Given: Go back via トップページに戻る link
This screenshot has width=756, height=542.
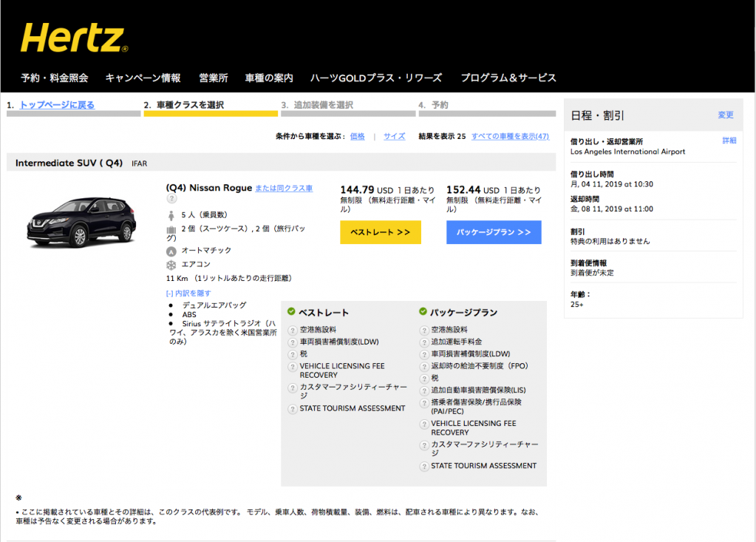Looking at the screenshot, I should click(57, 105).
